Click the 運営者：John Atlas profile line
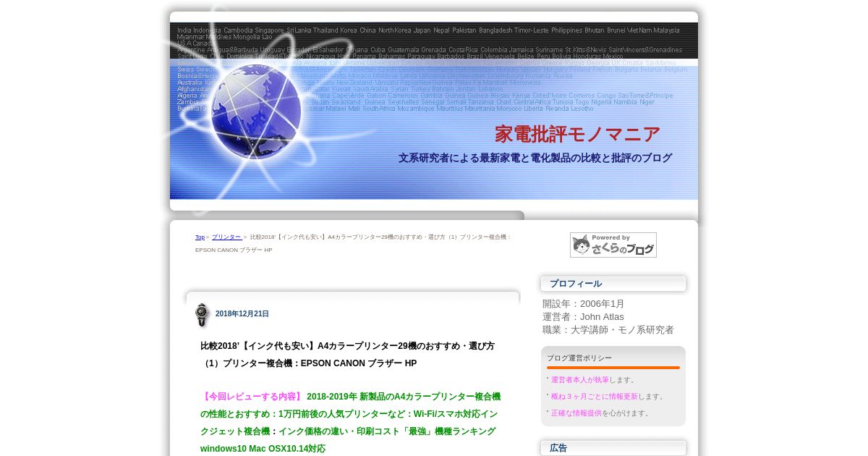The height and width of the screenshot is (456, 868). (x=583, y=317)
